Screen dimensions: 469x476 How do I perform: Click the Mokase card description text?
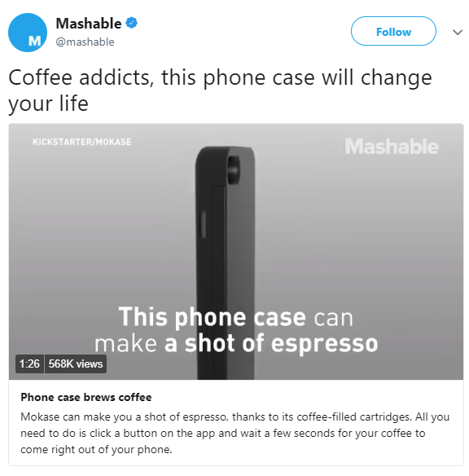point(234,433)
